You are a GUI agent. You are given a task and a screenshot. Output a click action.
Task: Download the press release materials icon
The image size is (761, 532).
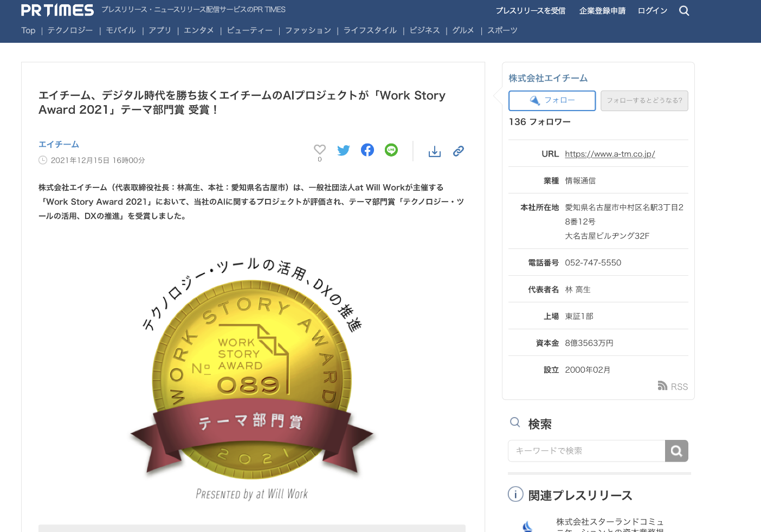[435, 151]
